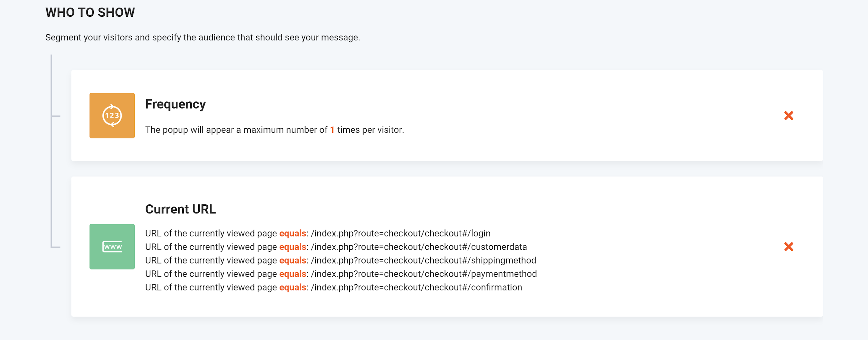Delete the Current URL rule using X
Viewport: 868px width, 340px height.
coord(788,246)
